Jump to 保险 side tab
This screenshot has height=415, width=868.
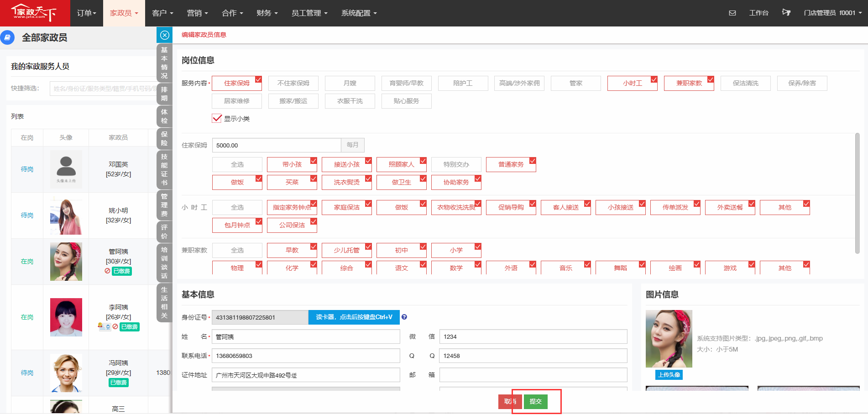[x=164, y=138]
